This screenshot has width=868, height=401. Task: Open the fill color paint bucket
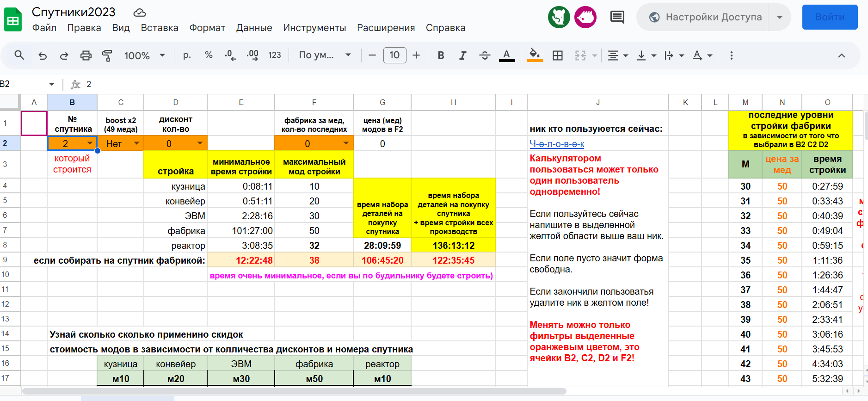535,56
